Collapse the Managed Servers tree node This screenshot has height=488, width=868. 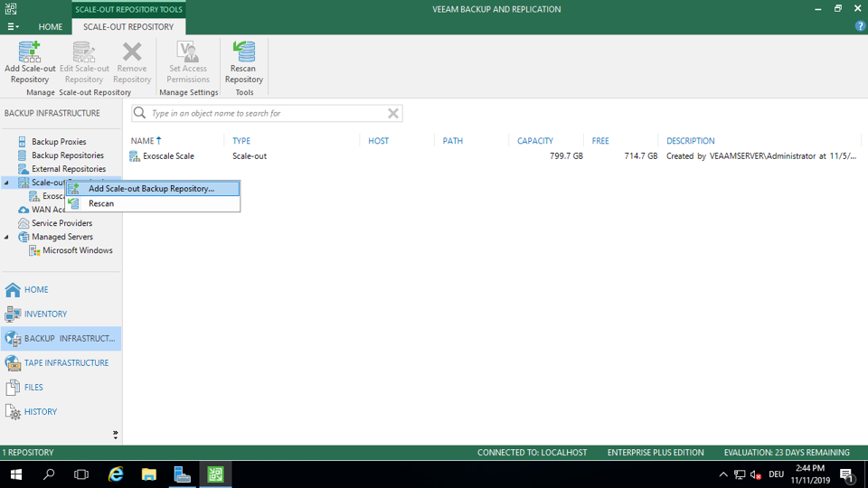pyautogui.click(x=7, y=237)
